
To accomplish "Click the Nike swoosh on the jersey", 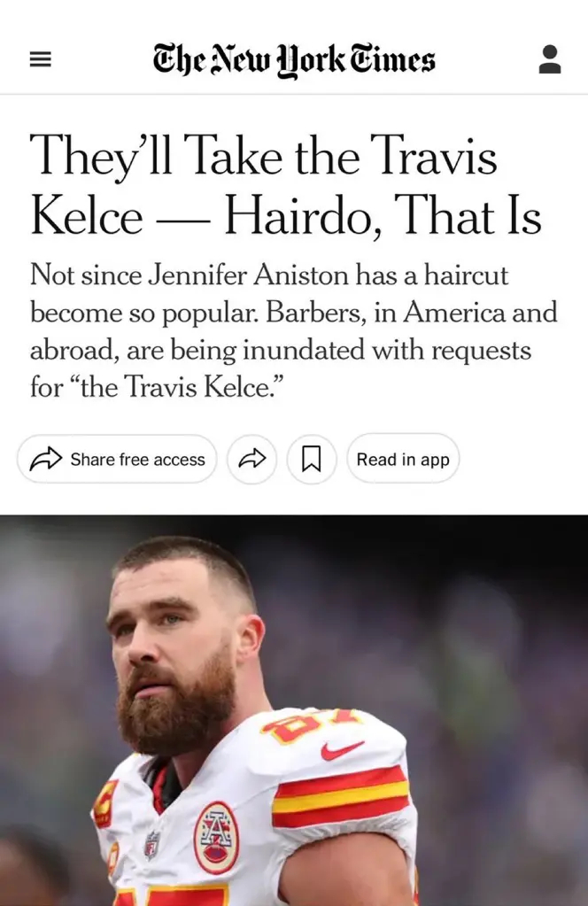I will click(x=342, y=749).
